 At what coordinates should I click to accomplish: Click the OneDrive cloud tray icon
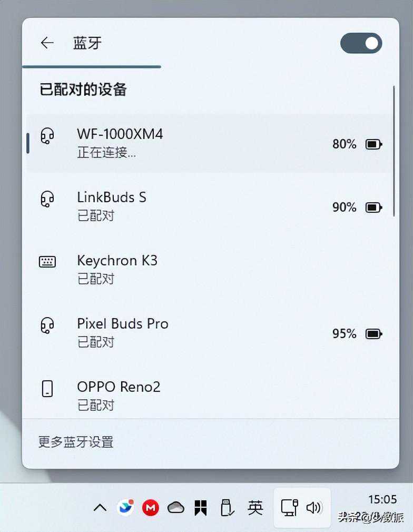pyautogui.click(x=176, y=508)
